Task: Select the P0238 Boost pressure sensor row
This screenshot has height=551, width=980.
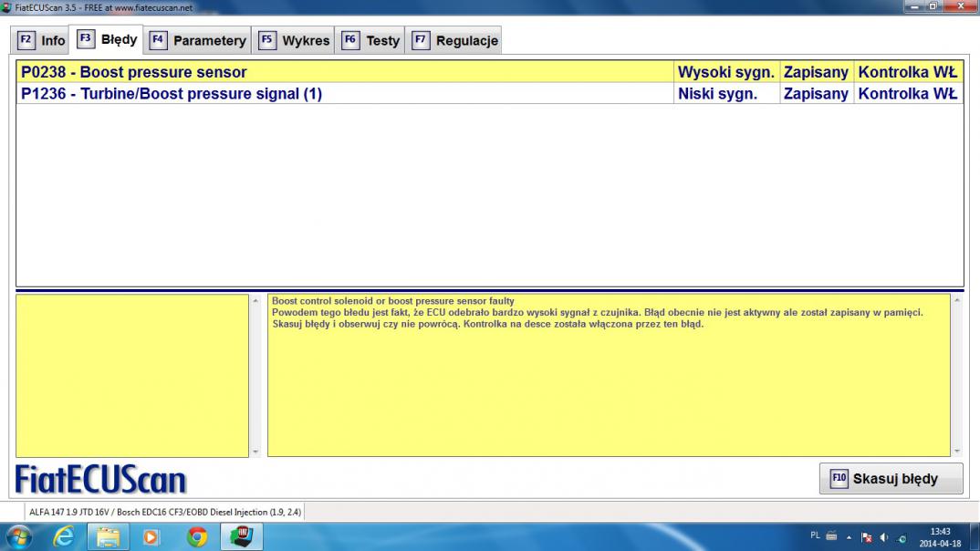Action: click(489, 72)
